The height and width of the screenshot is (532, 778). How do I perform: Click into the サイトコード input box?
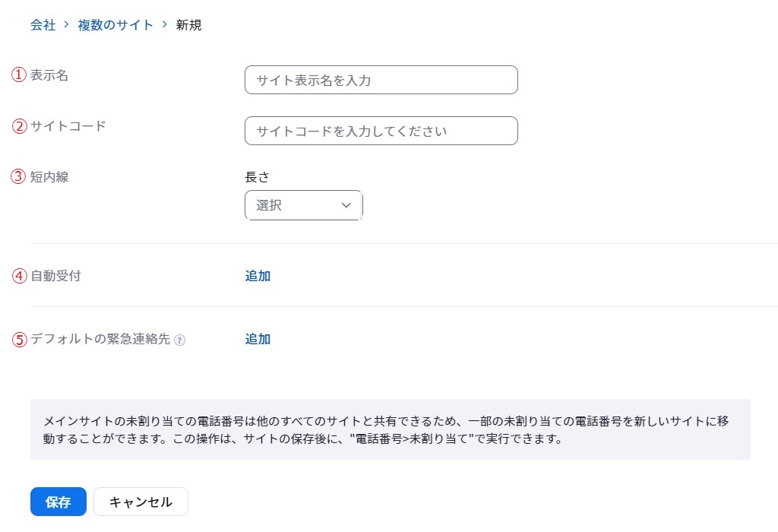tap(381, 131)
